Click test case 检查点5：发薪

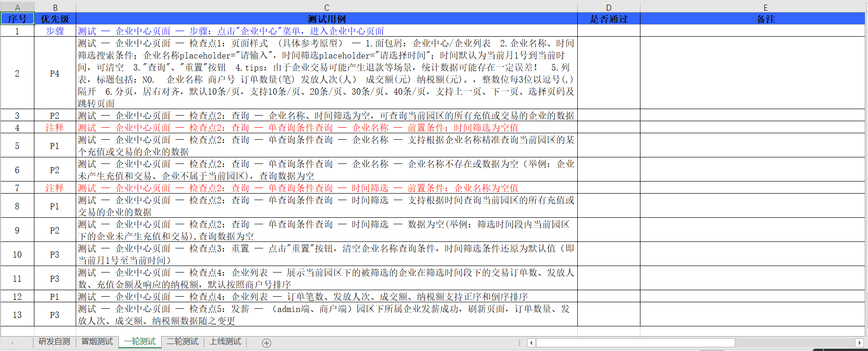[x=326, y=315]
